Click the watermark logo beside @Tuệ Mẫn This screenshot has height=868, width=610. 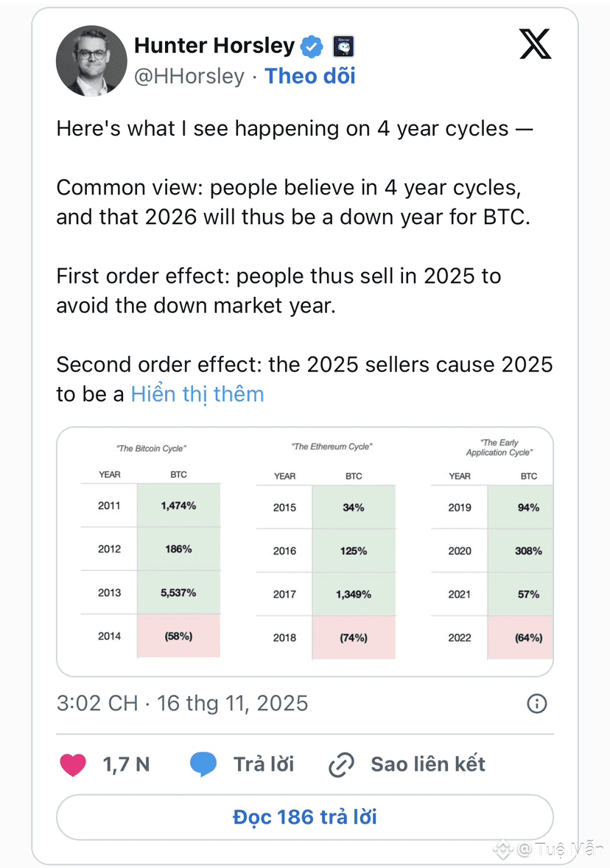coord(504,850)
